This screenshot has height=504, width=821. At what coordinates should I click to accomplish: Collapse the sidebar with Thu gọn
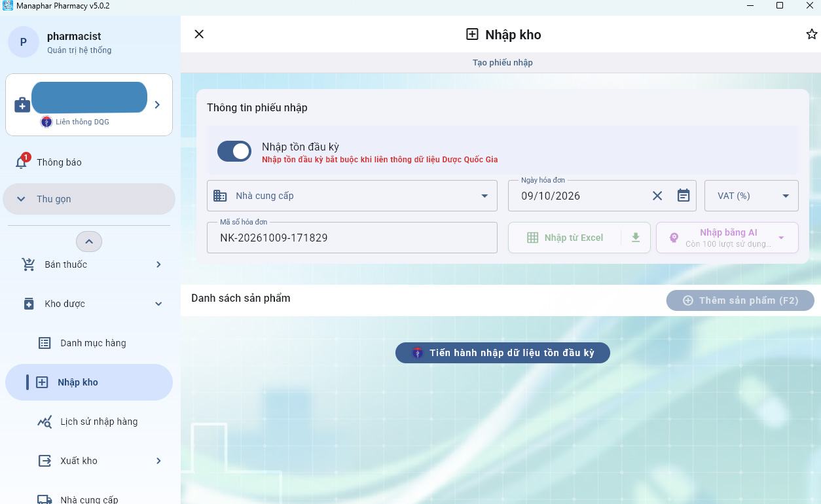pyautogui.click(x=89, y=199)
